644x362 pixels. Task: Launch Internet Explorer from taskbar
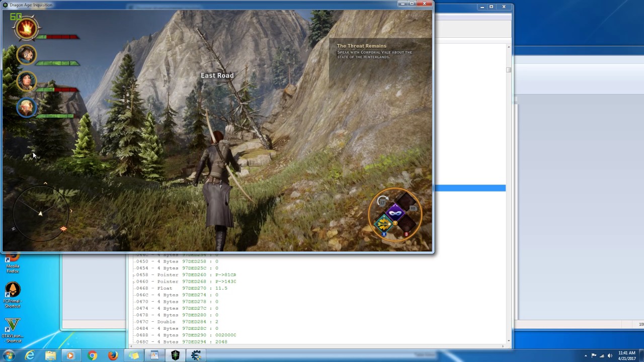coord(30,355)
